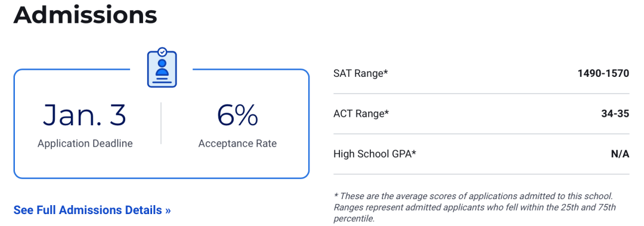644x226 pixels.
Task: Click the double arrow after Admissions Details
Action: [168, 210]
